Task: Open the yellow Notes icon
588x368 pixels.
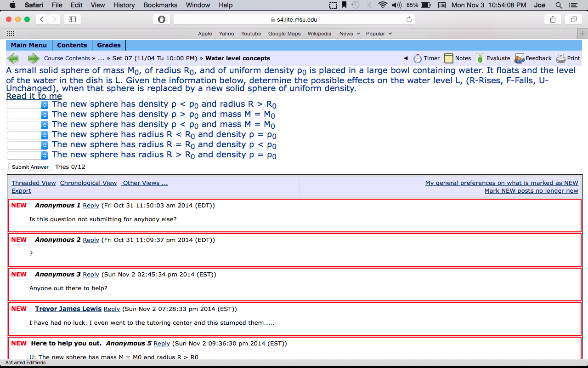Action: (x=448, y=58)
